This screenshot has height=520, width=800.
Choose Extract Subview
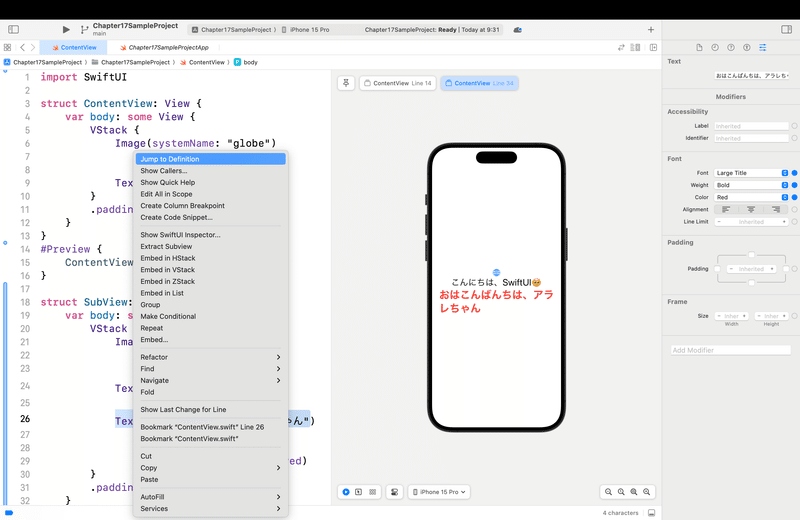(x=210, y=246)
